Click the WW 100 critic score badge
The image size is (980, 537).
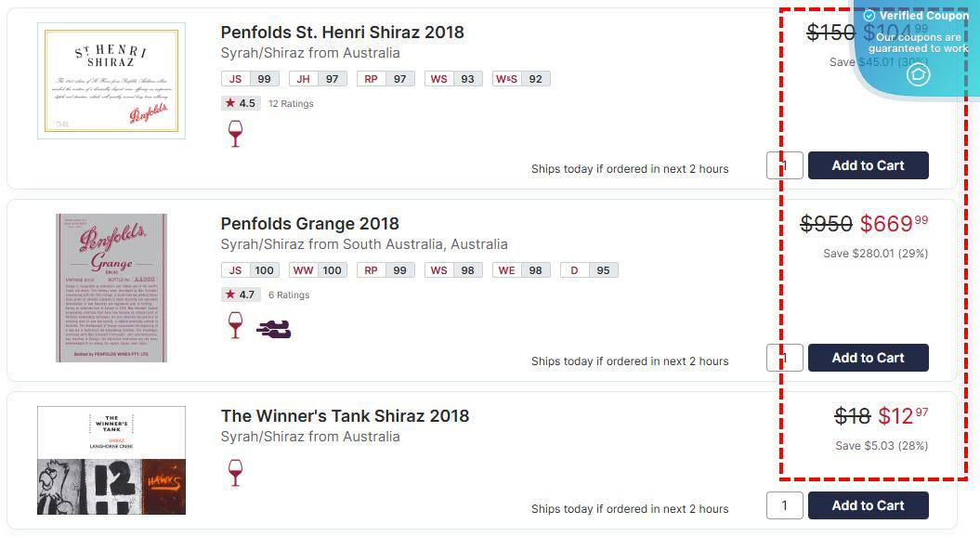316,270
